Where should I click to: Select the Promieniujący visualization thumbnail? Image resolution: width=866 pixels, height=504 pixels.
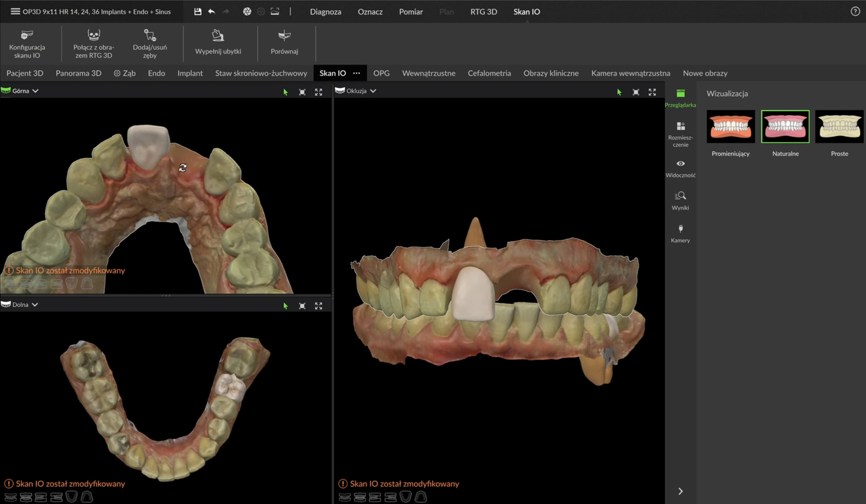click(730, 126)
